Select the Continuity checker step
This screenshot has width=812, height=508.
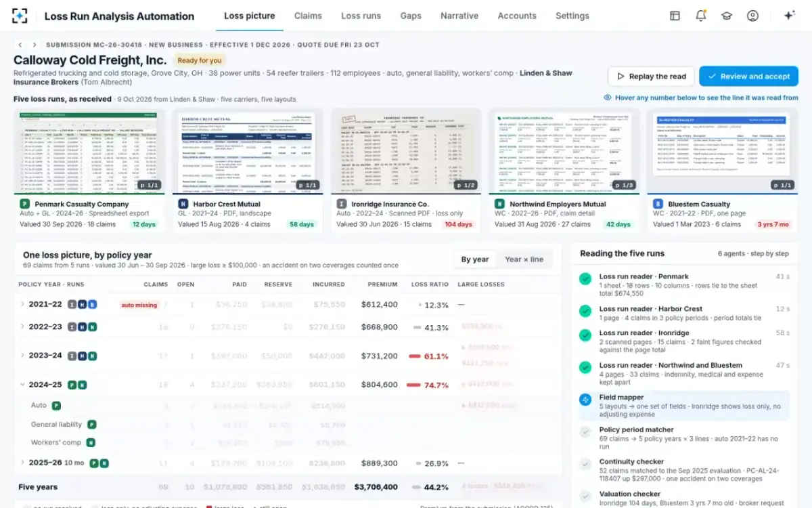(x=685, y=471)
